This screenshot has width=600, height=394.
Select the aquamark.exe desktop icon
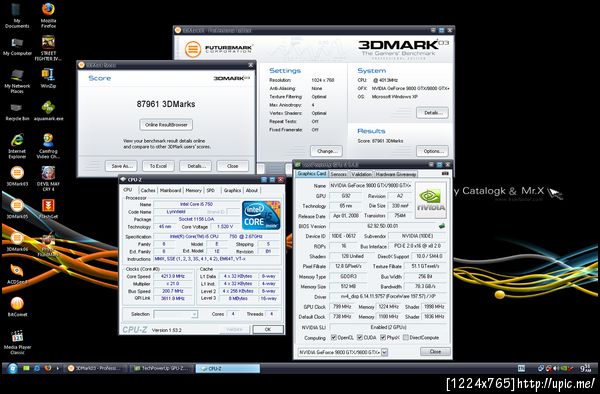[48, 111]
